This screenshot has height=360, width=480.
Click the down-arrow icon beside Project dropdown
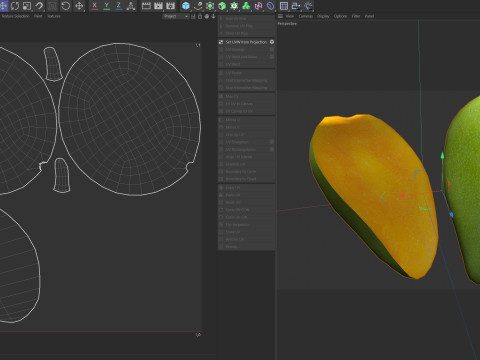click(x=213, y=16)
